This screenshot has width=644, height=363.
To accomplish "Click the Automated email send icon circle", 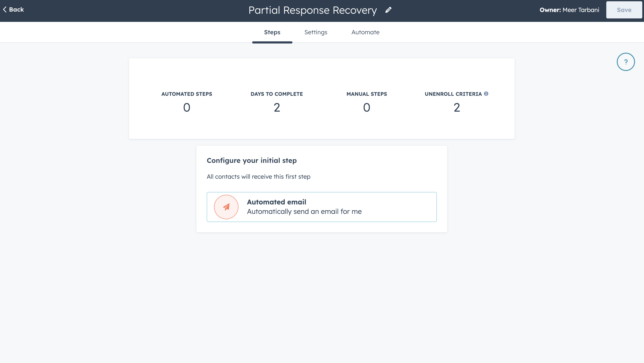I will (x=226, y=207).
